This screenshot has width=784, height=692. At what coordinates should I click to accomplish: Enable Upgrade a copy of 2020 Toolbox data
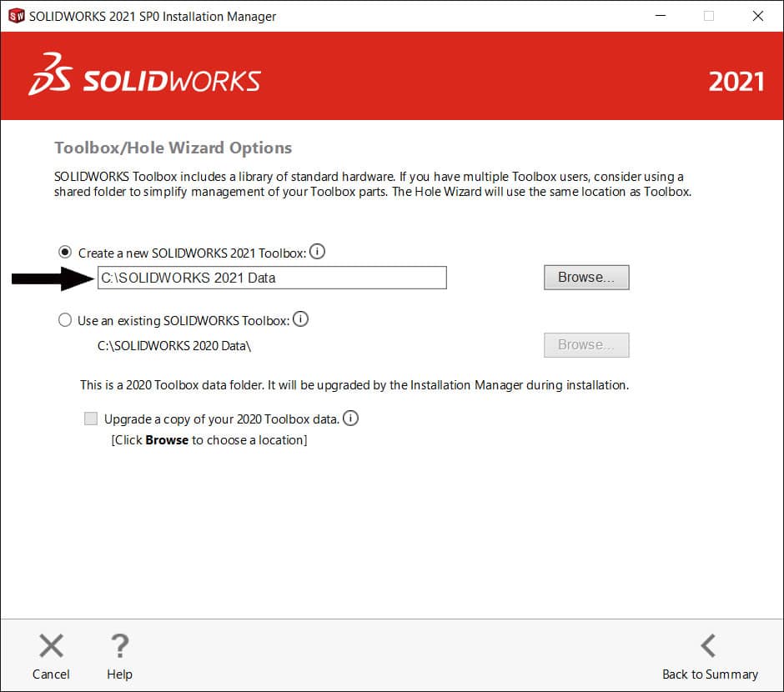click(91, 419)
